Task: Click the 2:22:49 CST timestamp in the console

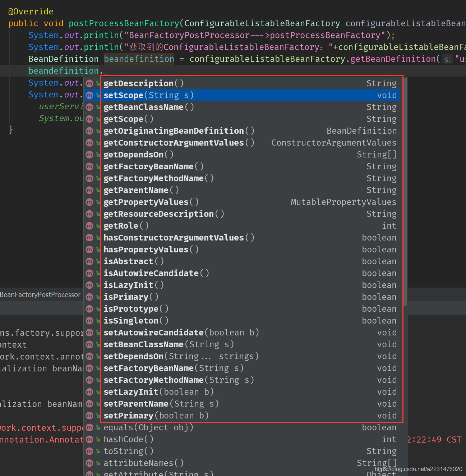Action: (x=434, y=440)
